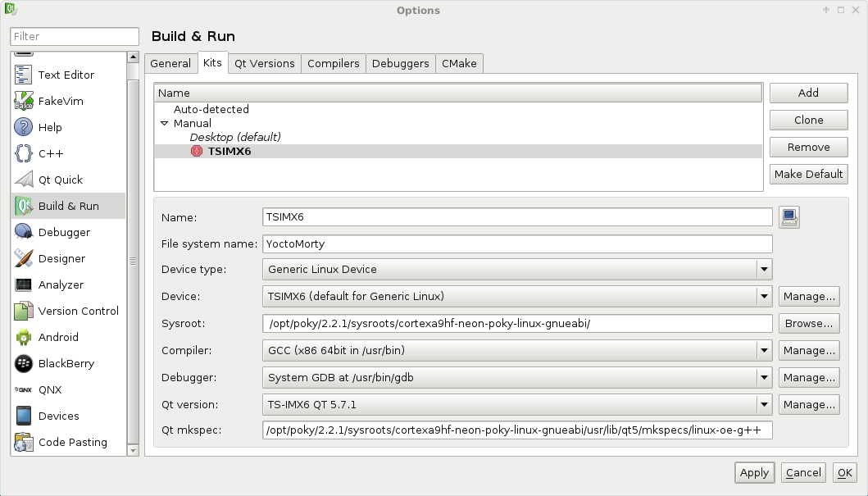Open the Code Pasting icon
The image size is (868, 496).
pos(23,443)
